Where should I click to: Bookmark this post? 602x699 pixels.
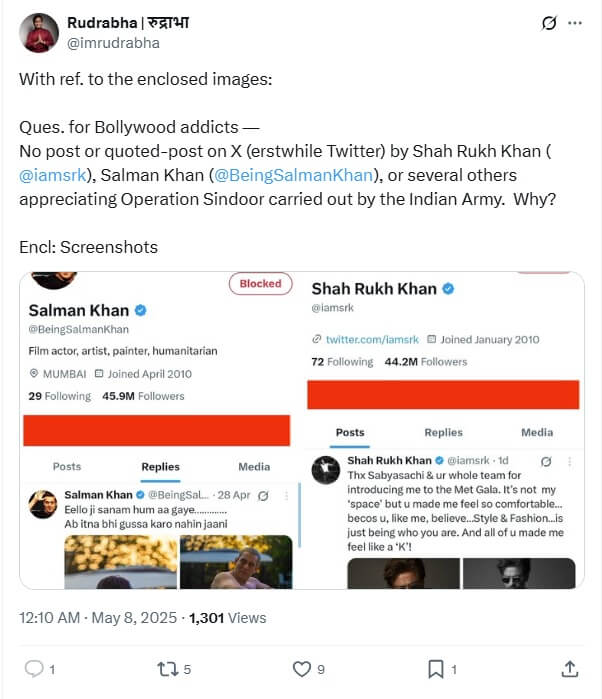pos(437,668)
